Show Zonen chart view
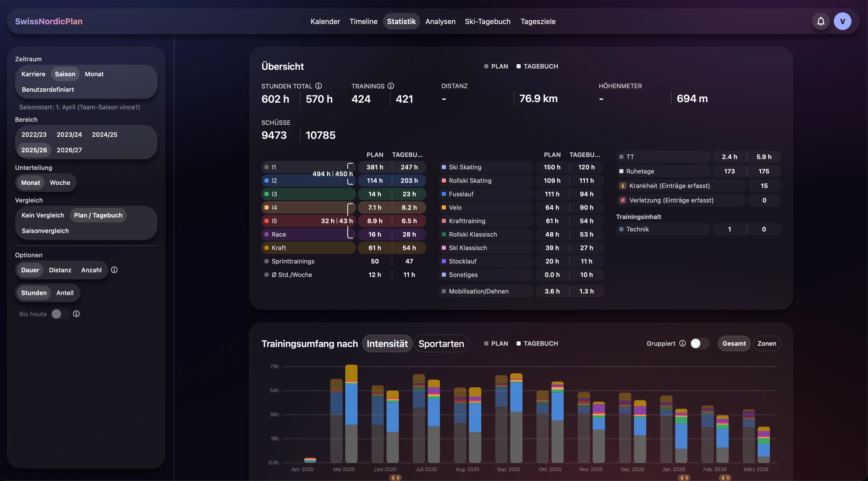 (767, 344)
